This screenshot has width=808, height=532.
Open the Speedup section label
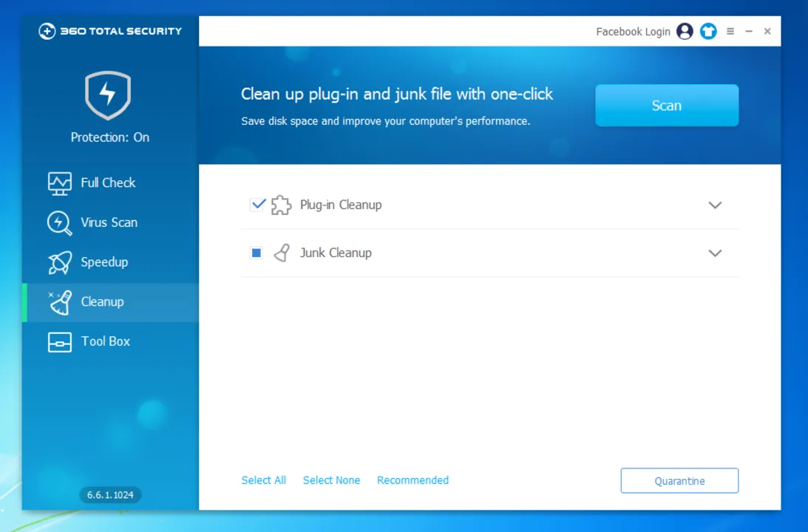[105, 262]
